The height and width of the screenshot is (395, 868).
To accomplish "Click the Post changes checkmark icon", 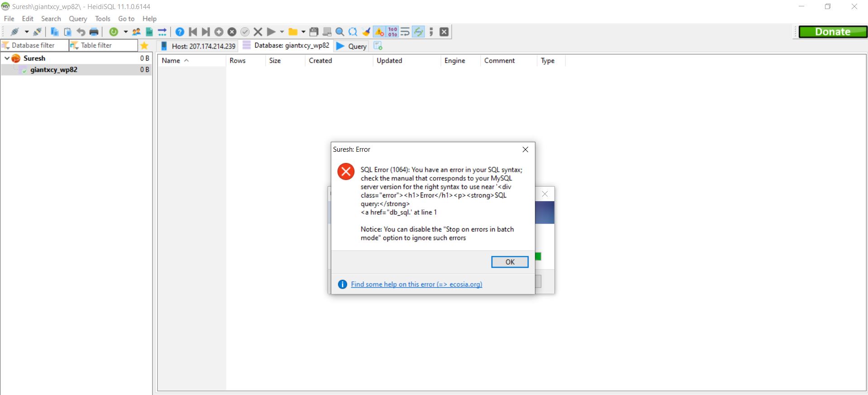I will click(x=245, y=32).
